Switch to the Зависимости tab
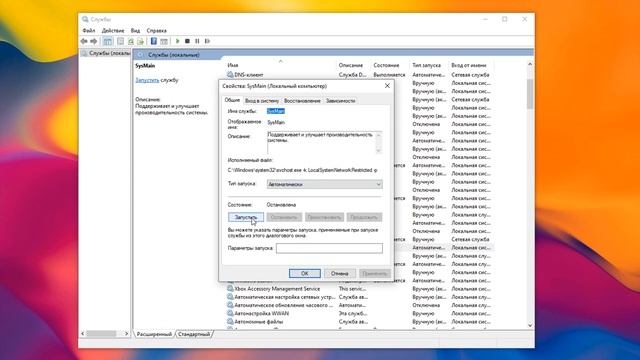640x360 pixels. click(x=340, y=100)
